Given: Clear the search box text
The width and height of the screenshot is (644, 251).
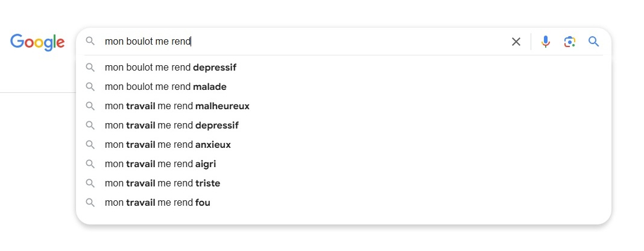Looking at the screenshot, I should 516,42.
